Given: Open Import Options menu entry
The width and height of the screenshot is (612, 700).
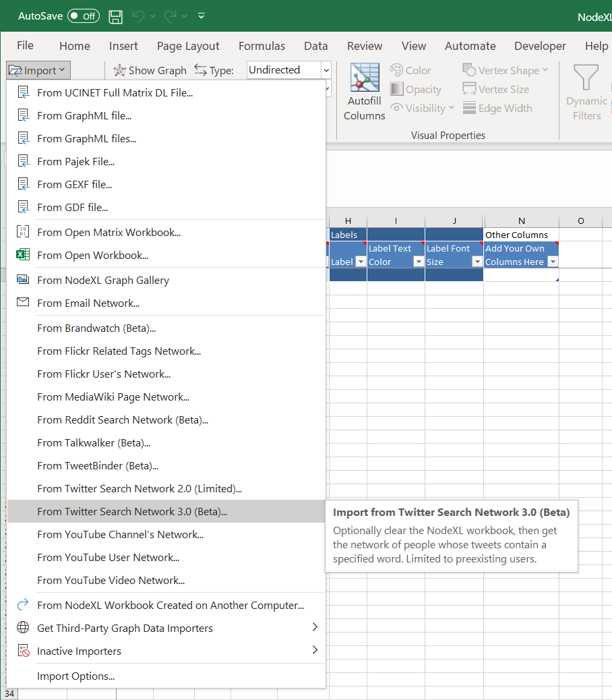Looking at the screenshot, I should [75, 676].
